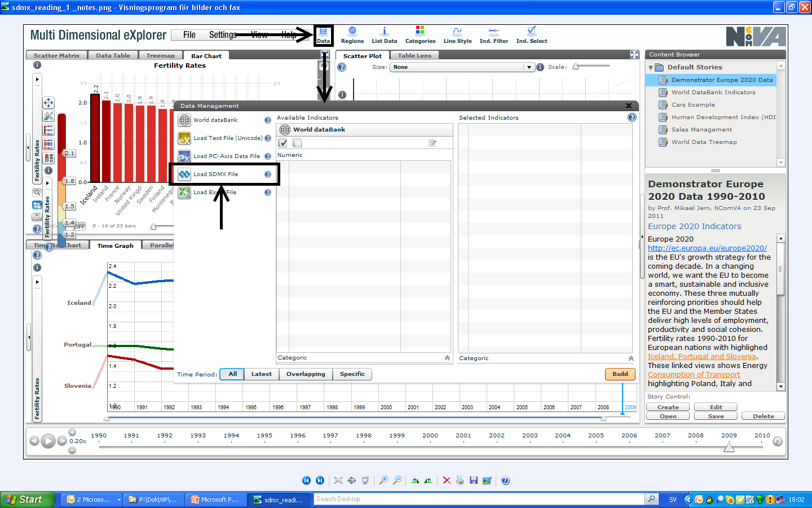This screenshot has width=812, height=508.
Task: Expand Available Indicators Categoric section
Action: point(447,358)
